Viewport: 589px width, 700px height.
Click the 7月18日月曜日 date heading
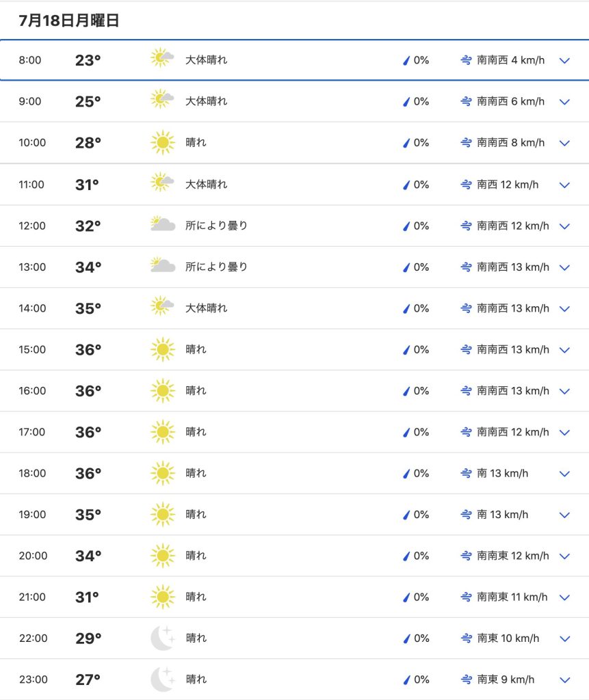coord(69,20)
